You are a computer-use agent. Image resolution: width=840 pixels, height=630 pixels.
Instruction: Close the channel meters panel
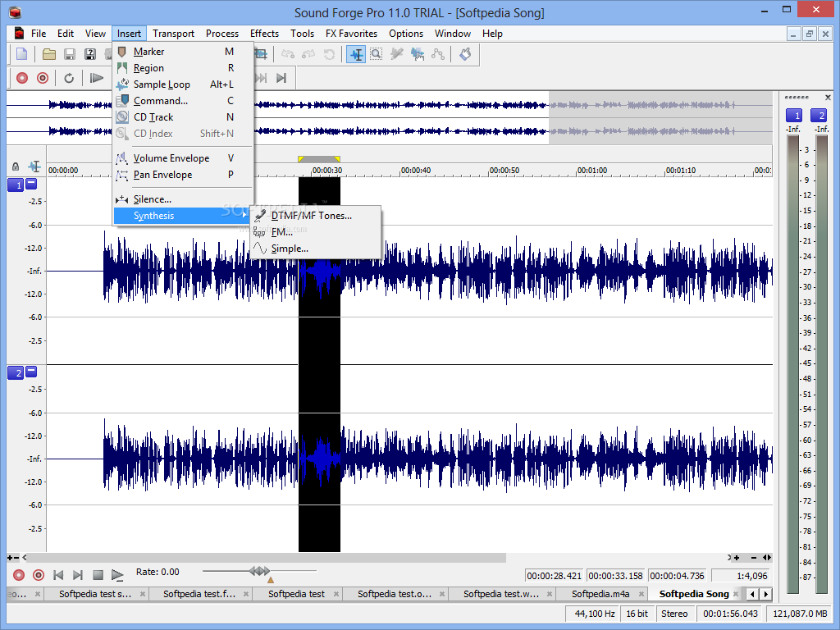click(828, 98)
